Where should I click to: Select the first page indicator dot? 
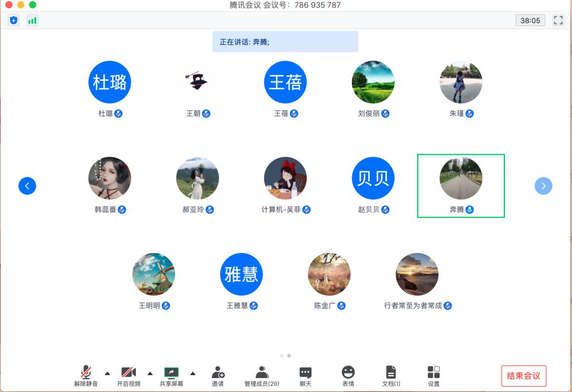(282, 356)
